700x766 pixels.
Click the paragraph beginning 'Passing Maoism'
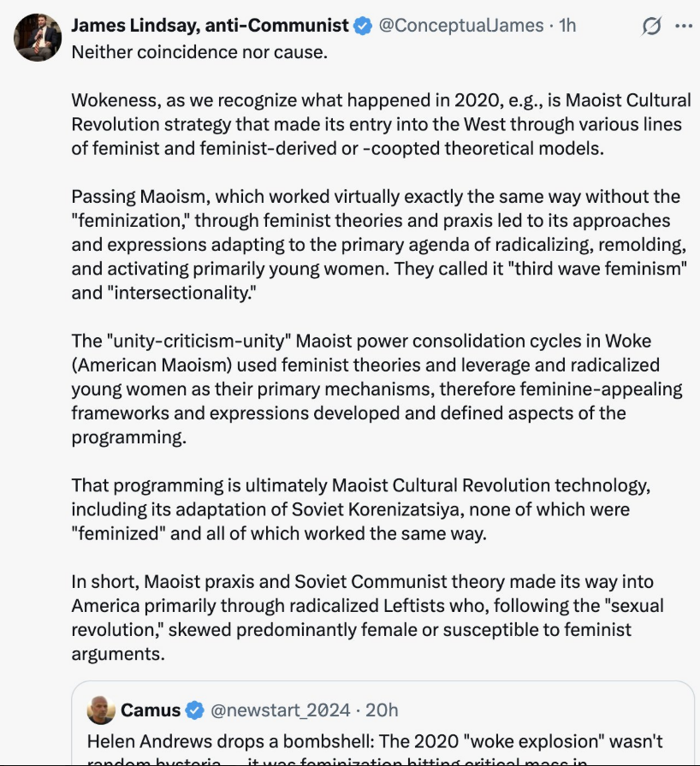pos(377,246)
